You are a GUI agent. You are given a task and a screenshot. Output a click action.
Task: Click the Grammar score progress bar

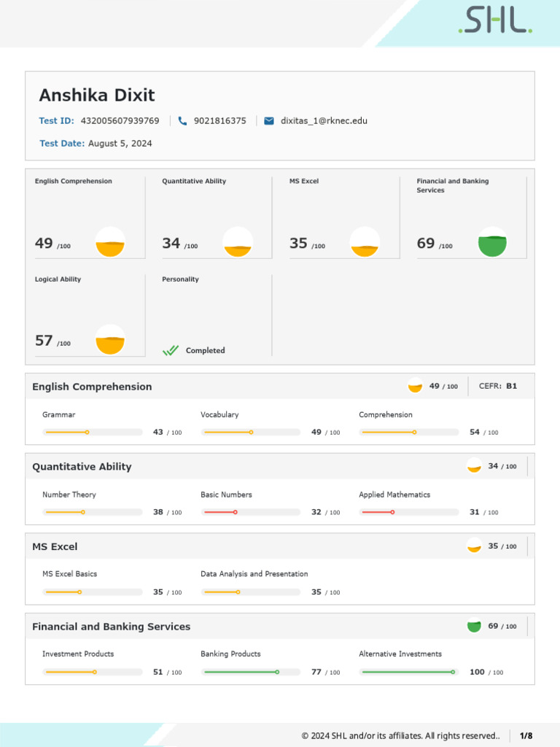pyautogui.click(x=93, y=433)
